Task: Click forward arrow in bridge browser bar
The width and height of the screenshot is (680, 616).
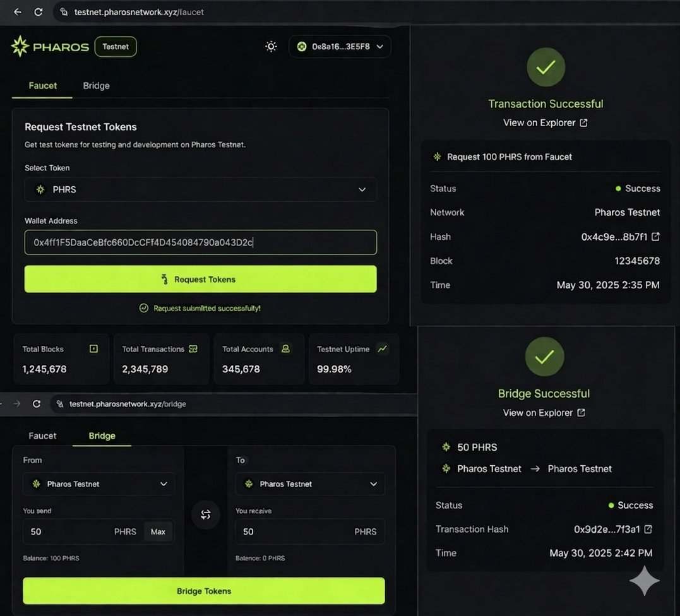Action: (17, 403)
